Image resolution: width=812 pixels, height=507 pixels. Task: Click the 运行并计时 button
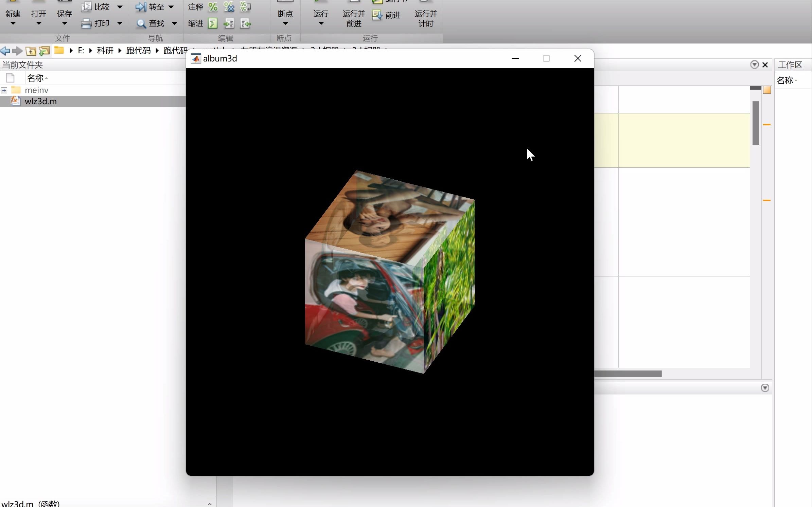point(425,18)
